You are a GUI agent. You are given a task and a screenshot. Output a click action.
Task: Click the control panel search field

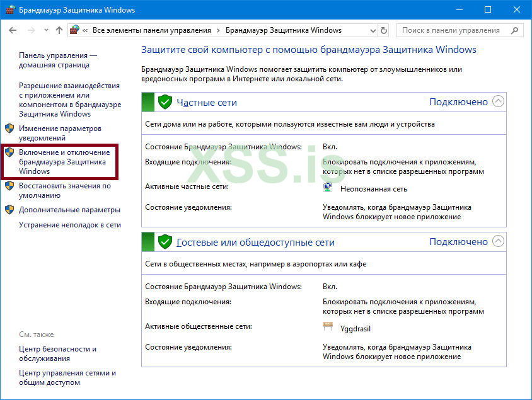(x=460, y=30)
